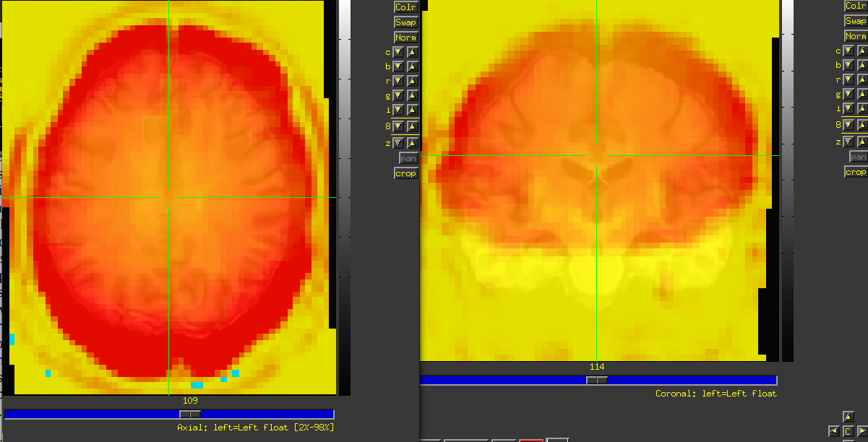Increase brightness 'b' up arrow, axial viewer
Screen dimensions: 868x442
(412, 66)
